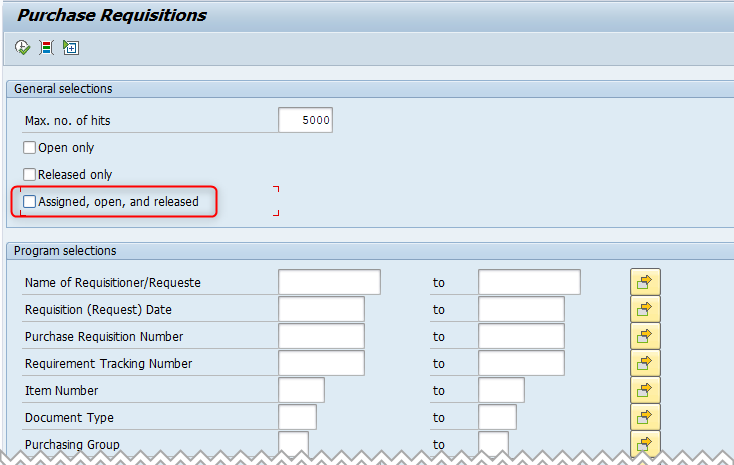Open multiple selection for Document Type

click(x=645, y=417)
